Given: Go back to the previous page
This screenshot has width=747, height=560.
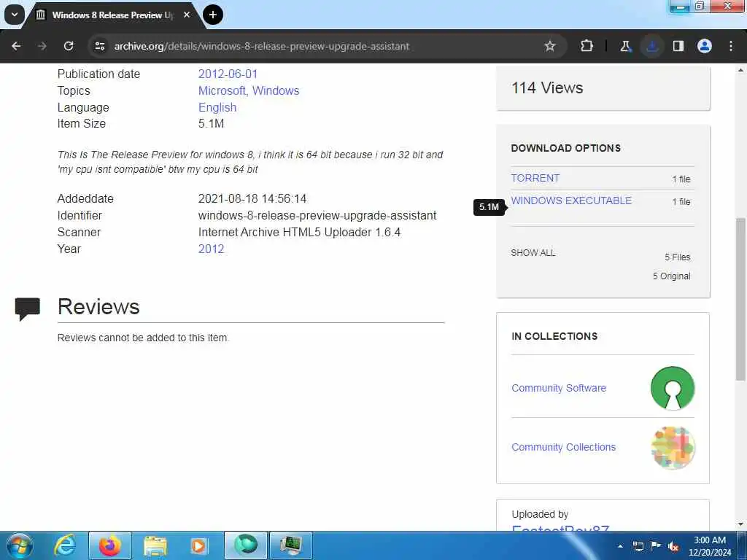Looking at the screenshot, I should pos(16,46).
